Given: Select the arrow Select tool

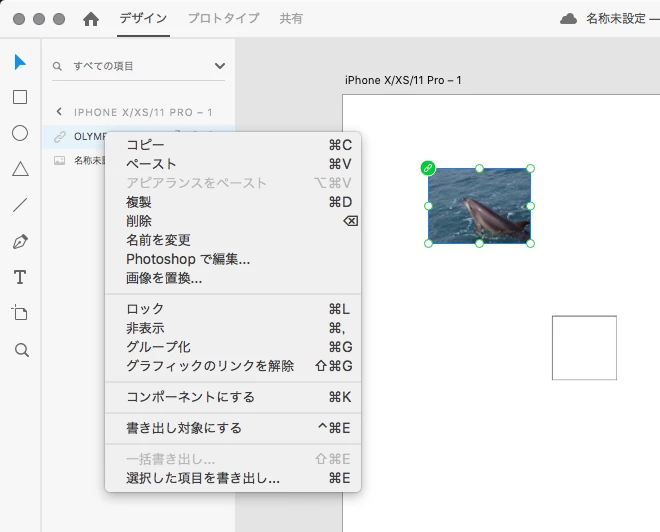Looking at the screenshot, I should click(20, 62).
